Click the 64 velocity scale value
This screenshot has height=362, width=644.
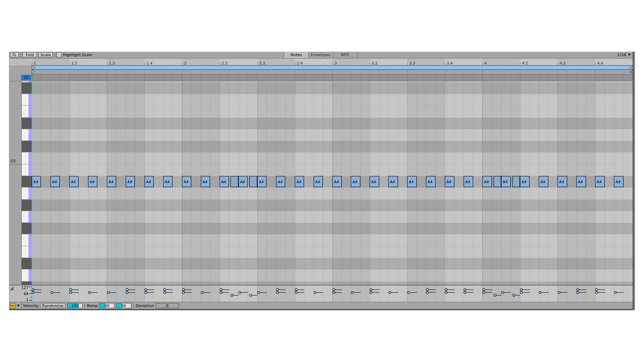point(26,294)
